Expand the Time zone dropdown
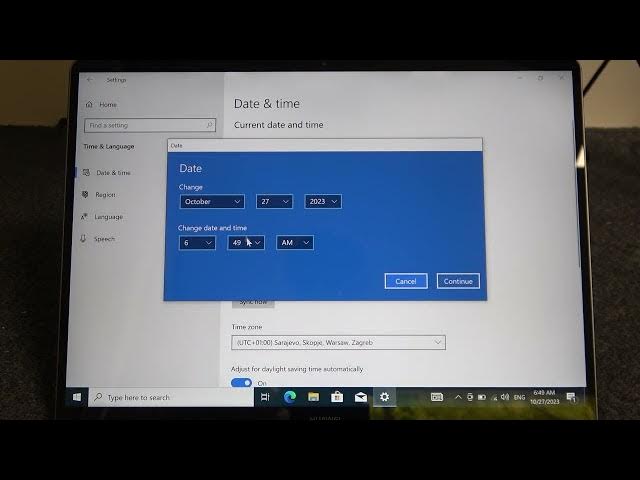 click(338, 342)
